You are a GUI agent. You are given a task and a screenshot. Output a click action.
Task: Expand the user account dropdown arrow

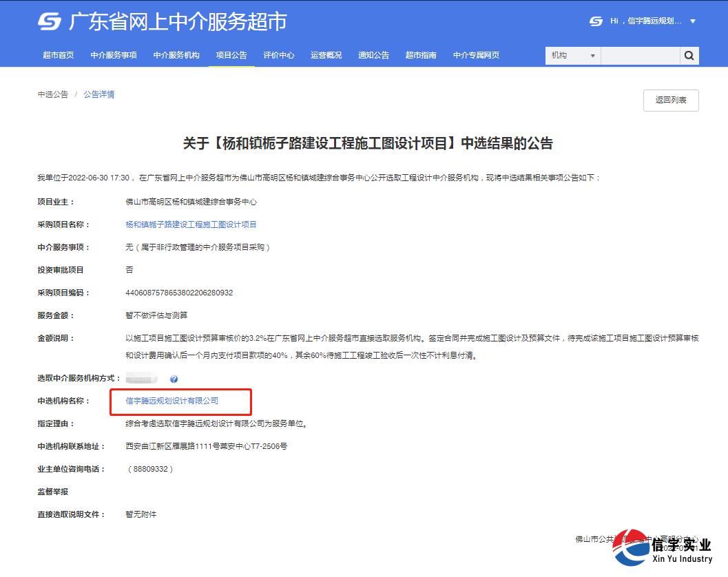tap(693, 21)
